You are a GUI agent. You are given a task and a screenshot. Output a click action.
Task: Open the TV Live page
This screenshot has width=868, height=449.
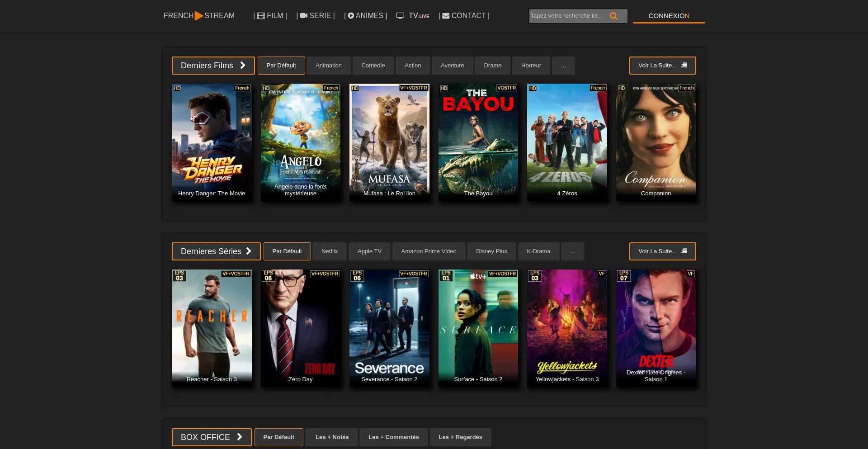point(413,16)
